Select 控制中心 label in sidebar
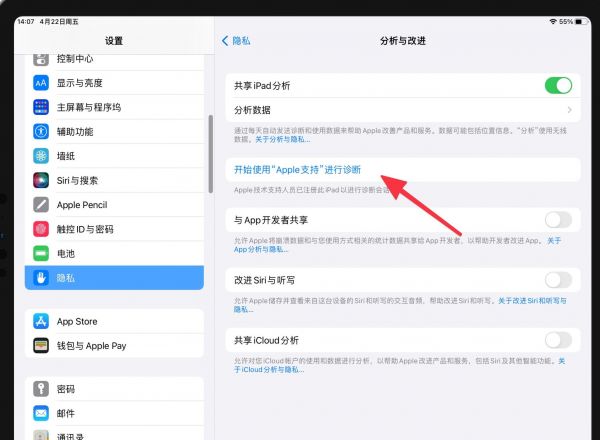The width and height of the screenshot is (600, 440). point(75,59)
